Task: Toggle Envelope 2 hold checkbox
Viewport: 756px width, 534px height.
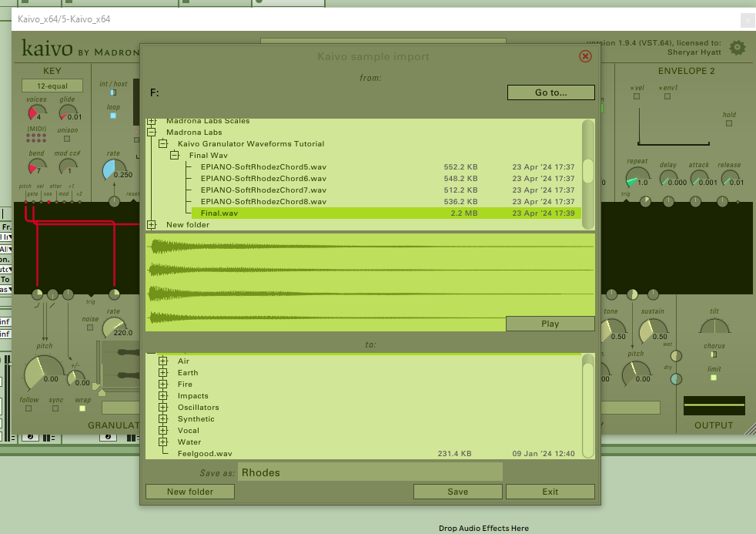Action: click(x=729, y=123)
